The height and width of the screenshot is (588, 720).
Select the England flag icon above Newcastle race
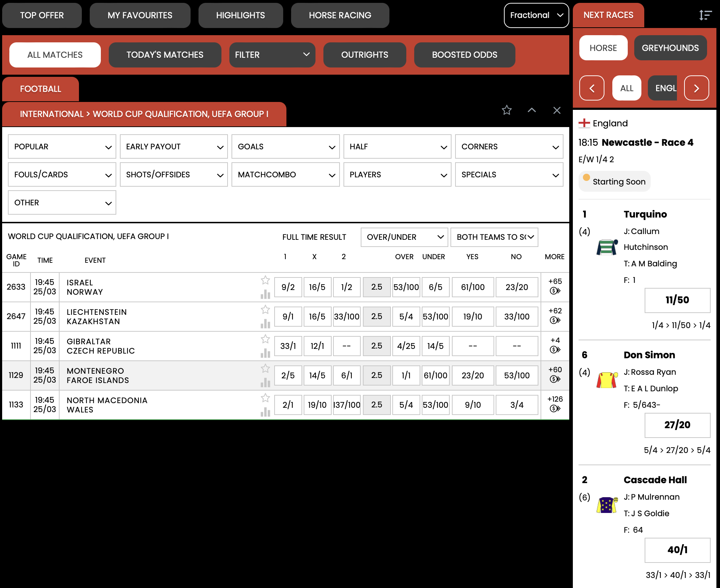pyautogui.click(x=585, y=123)
